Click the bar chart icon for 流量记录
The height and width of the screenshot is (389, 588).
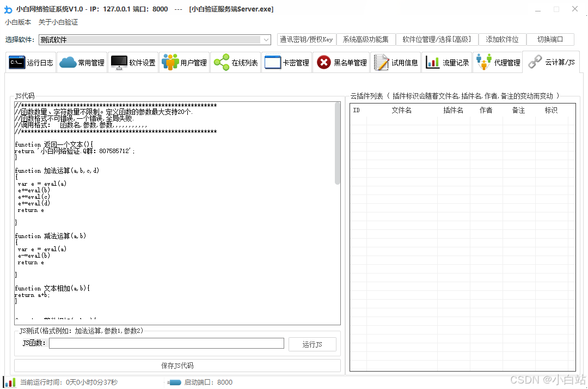tap(432, 62)
